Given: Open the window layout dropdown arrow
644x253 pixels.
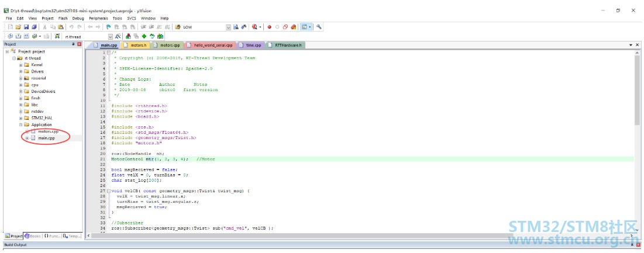Looking at the screenshot, I should (309, 27).
